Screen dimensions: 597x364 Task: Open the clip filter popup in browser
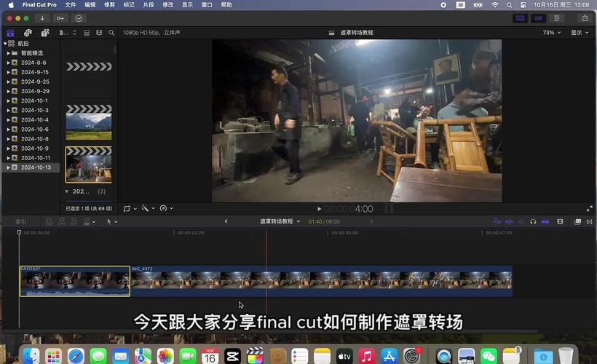[x=68, y=33]
